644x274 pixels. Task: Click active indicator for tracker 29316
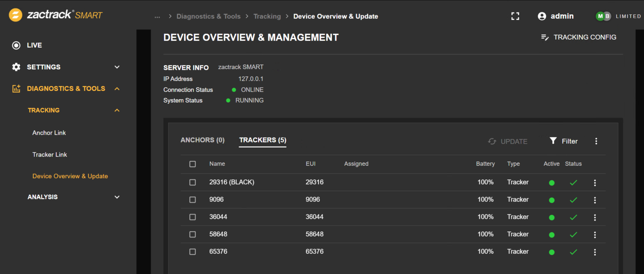551,183
